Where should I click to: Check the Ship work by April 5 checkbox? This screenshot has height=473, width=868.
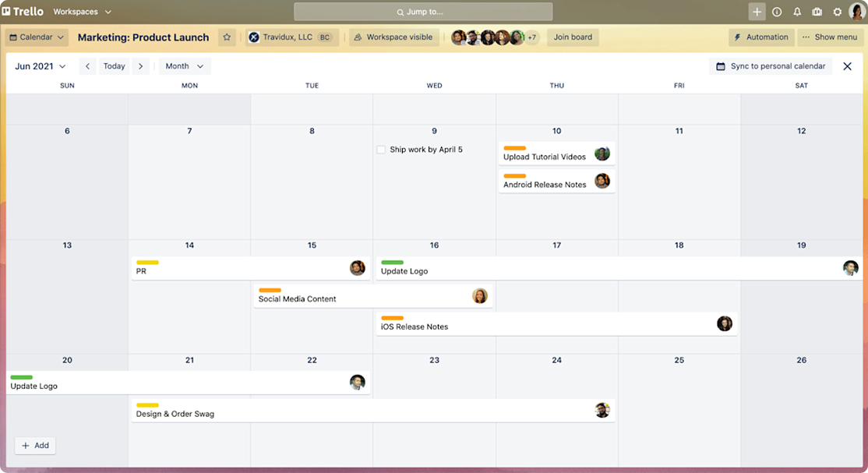(x=381, y=150)
